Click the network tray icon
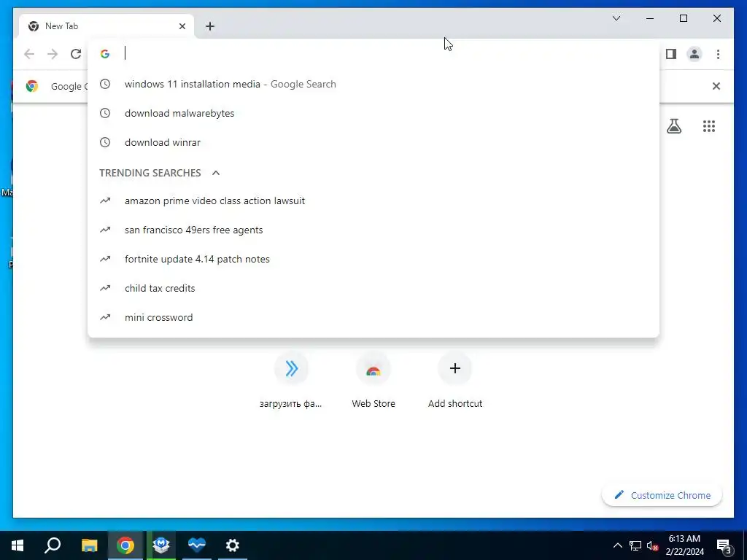This screenshot has width=747, height=560. [x=635, y=545]
